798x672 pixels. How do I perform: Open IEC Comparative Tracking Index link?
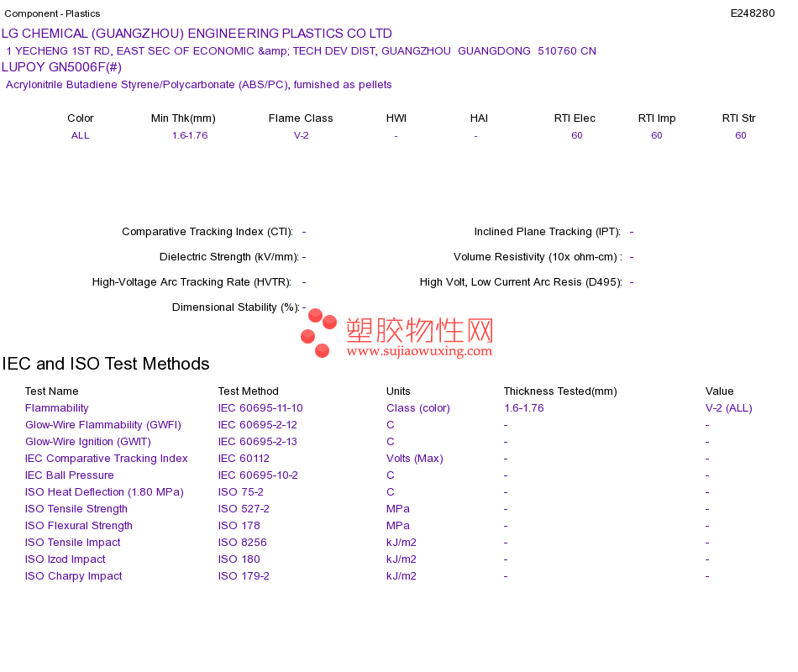(107, 459)
